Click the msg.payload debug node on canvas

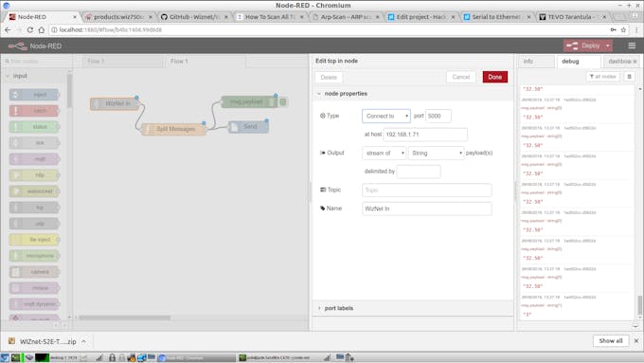pyautogui.click(x=249, y=102)
